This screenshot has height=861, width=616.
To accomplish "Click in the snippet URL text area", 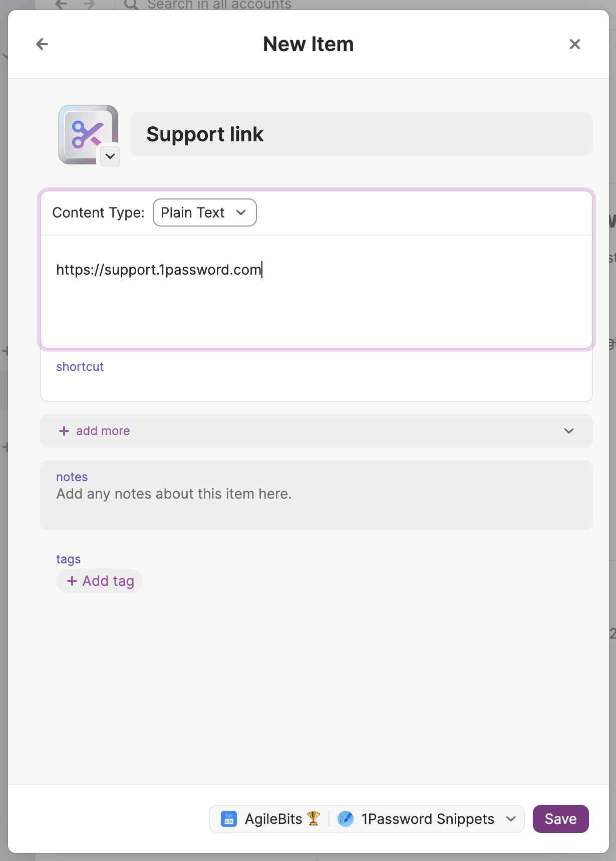I will [x=317, y=291].
